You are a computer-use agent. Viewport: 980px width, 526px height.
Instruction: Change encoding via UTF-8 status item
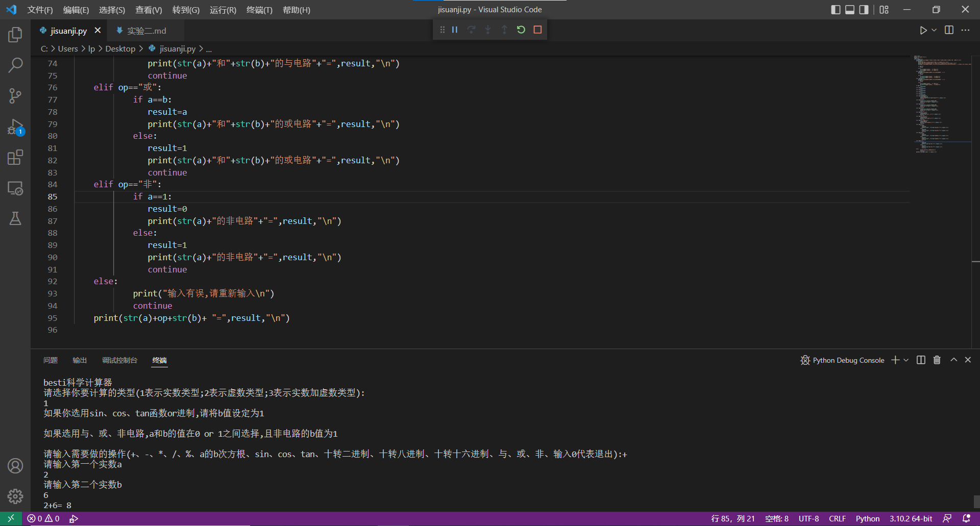(808, 518)
